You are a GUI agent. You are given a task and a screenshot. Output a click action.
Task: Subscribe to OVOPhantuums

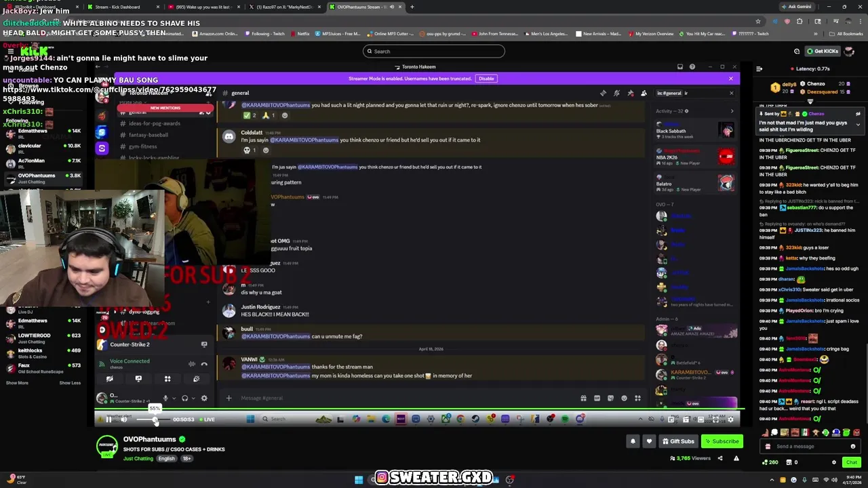tap(722, 441)
